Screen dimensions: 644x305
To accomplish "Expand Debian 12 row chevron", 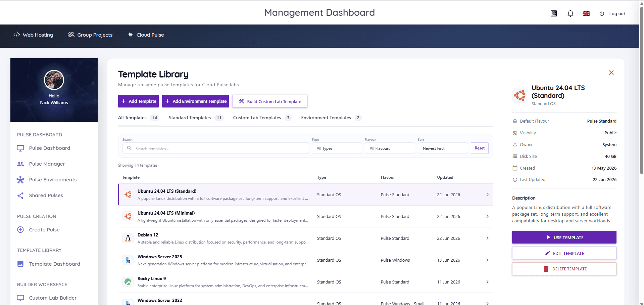I will pos(487,238).
